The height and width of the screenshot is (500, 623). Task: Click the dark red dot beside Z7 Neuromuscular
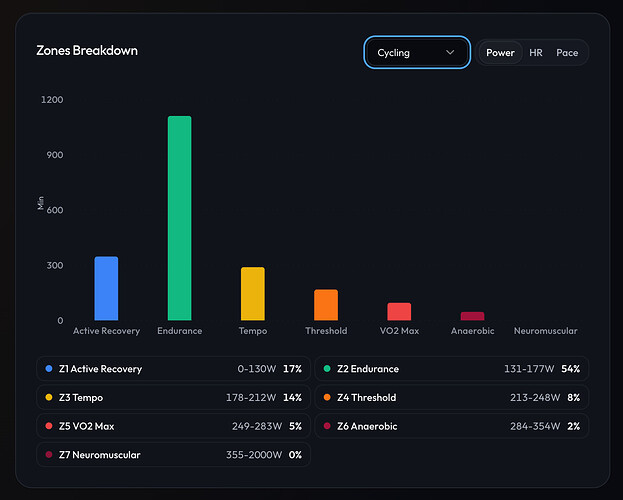coord(49,454)
